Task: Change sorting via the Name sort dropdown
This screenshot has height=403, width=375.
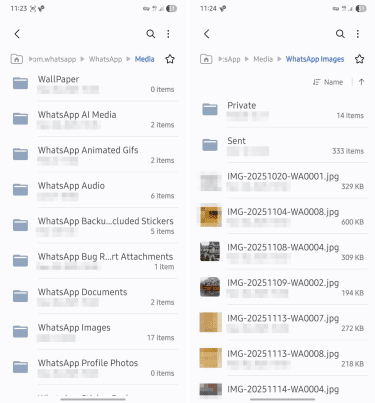Action: [x=328, y=82]
